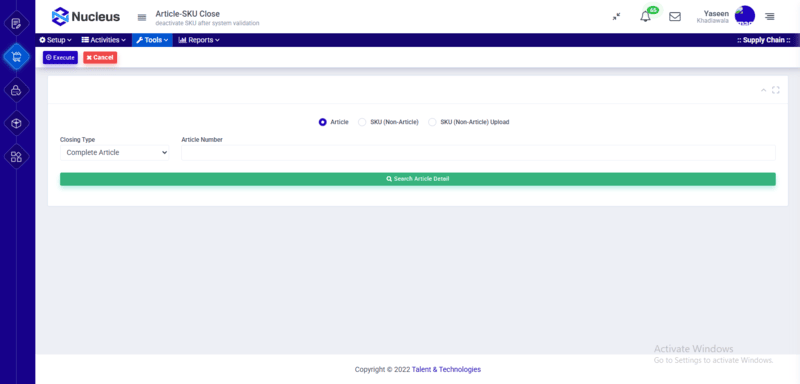Select the Article radio option

coord(322,122)
